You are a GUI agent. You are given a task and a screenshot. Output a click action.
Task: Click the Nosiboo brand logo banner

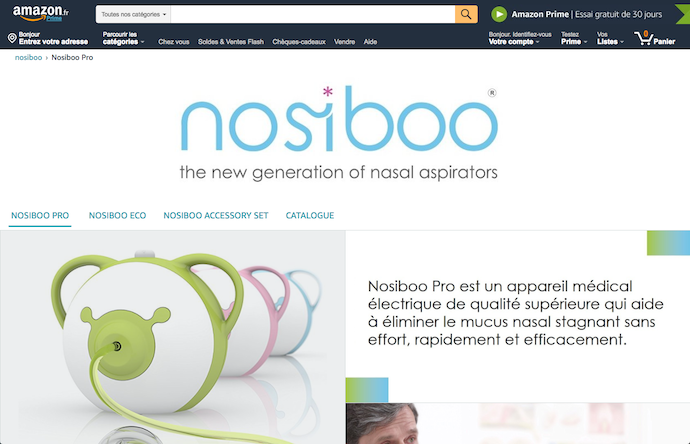(339, 132)
